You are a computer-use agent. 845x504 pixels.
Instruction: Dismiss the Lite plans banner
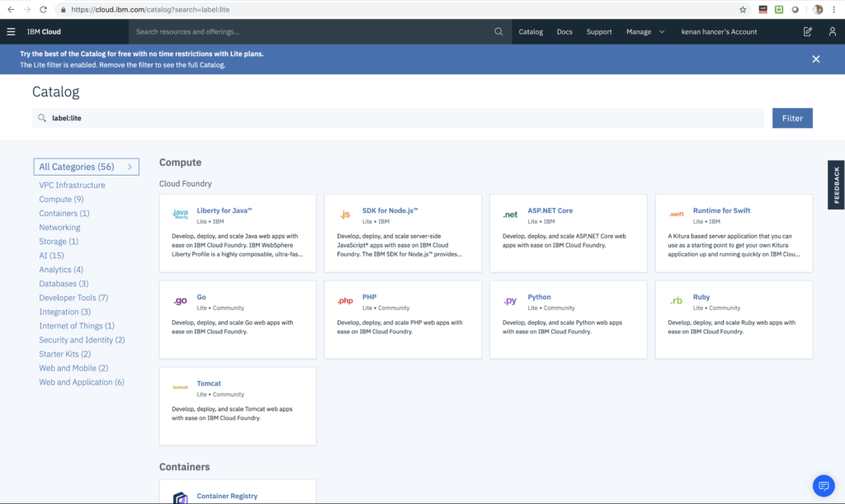pyautogui.click(x=816, y=59)
